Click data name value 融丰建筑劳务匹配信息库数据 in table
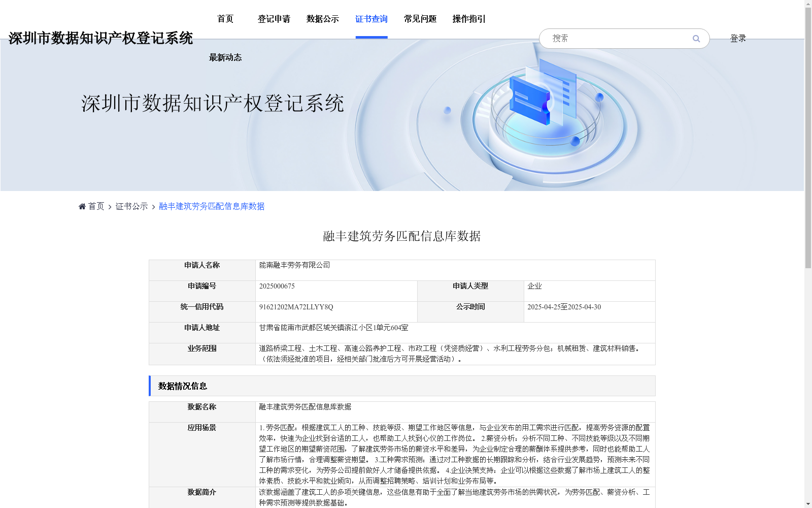This screenshot has width=812, height=508. pyautogui.click(x=306, y=407)
